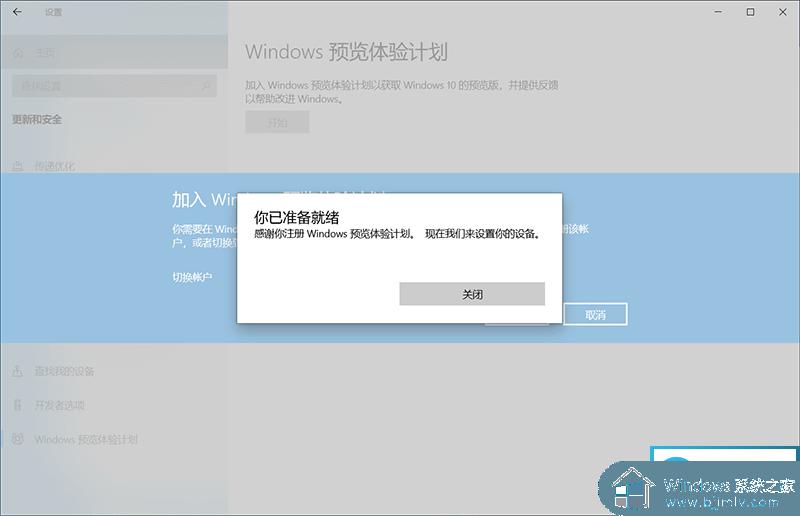Viewport: 800px width, 516px height.
Task: Click the 切换帐户 link
Action: (192, 277)
